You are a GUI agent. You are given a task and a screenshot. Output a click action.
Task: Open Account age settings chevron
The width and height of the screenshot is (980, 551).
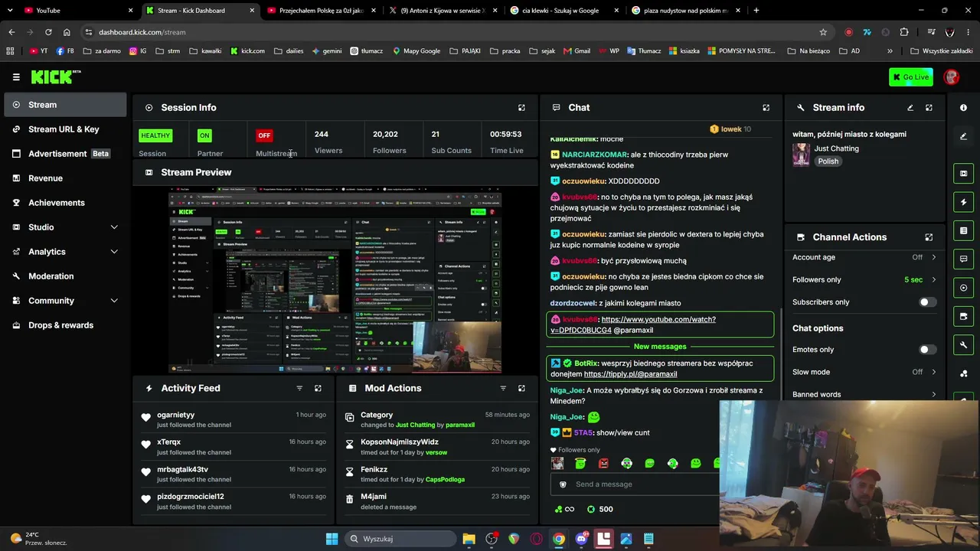point(933,257)
